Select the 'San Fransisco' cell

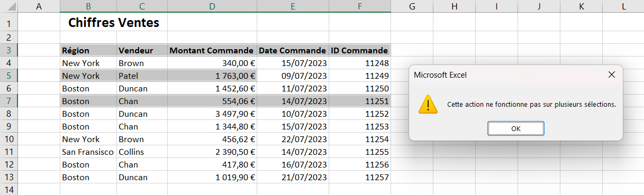coord(88,152)
